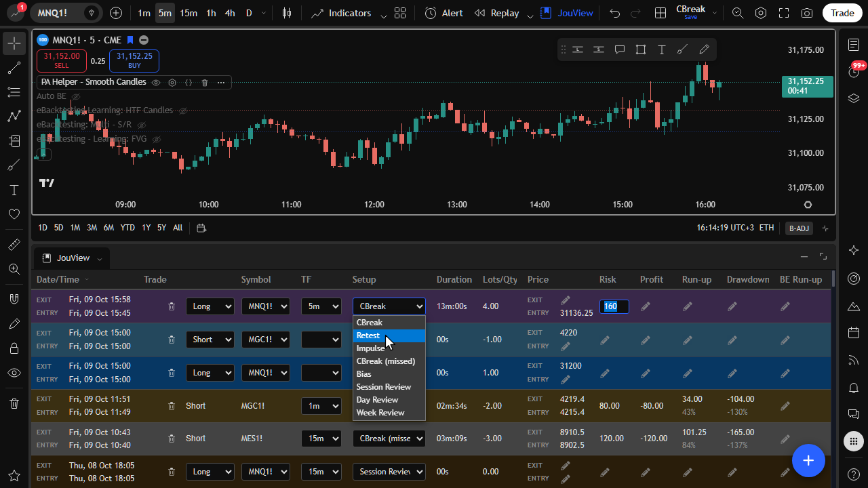
Task: Pick Session Review option in setup list
Action: [x=389, y=387]
